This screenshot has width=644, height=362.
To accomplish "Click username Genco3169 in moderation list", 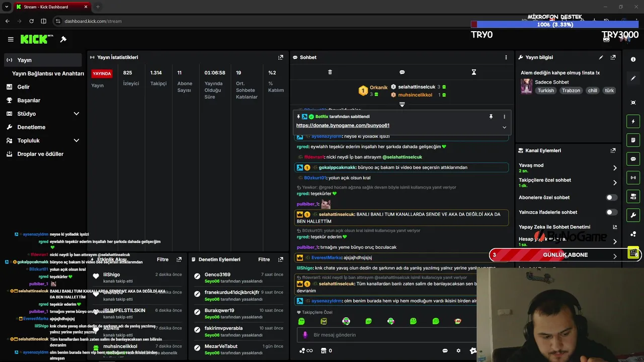I will [217, 275].
